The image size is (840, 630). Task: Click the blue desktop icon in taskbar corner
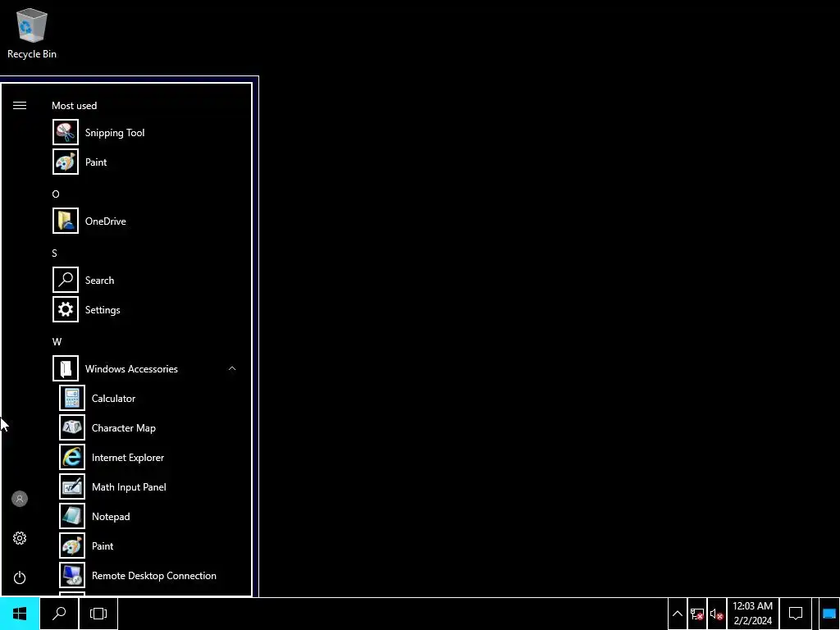829,614
